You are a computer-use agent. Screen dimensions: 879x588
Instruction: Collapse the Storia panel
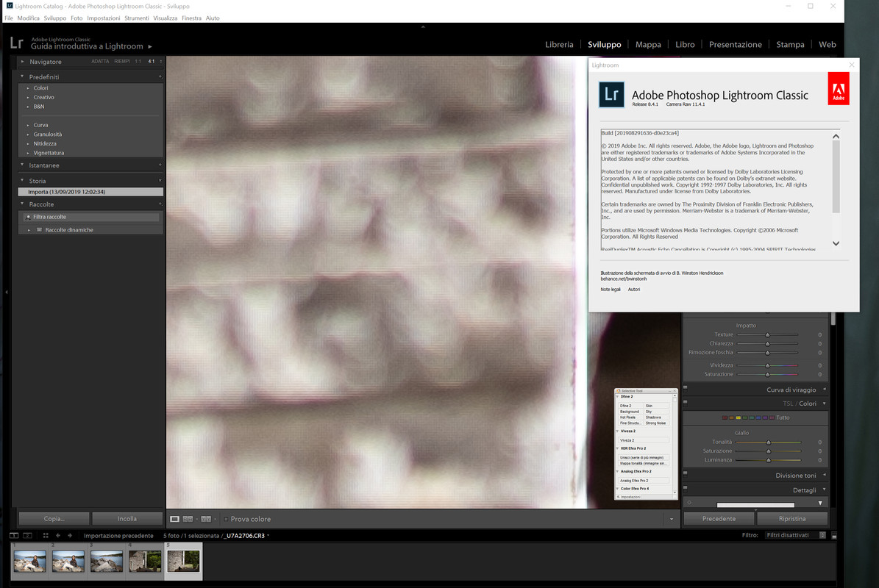[x=22, y=180]
